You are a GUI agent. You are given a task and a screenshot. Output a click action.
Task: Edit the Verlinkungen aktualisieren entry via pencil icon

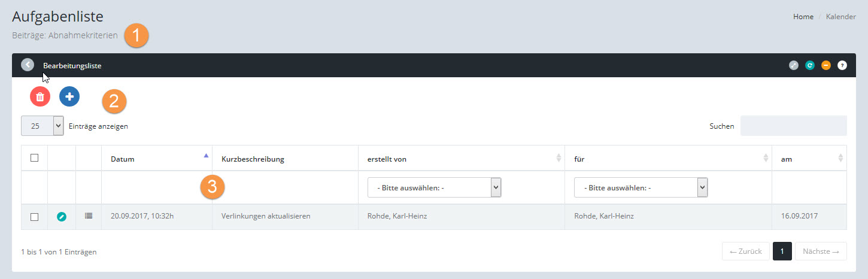point(62,217)
